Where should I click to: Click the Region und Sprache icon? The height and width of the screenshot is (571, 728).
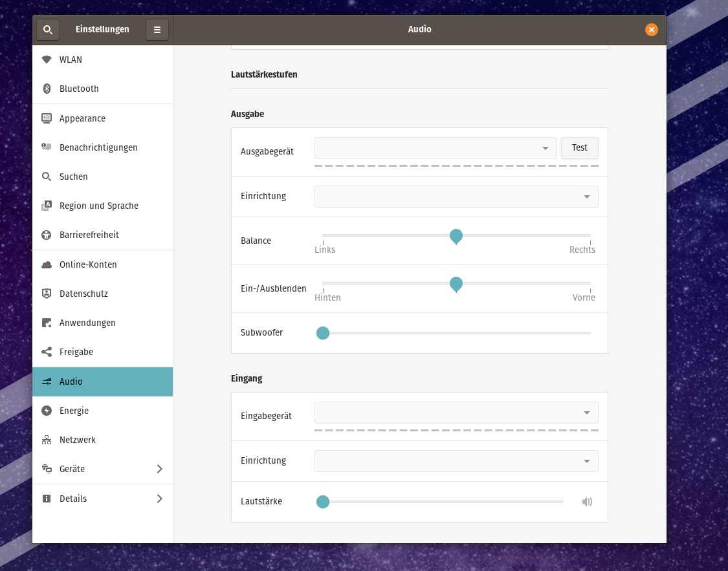(x=47, y=206)
